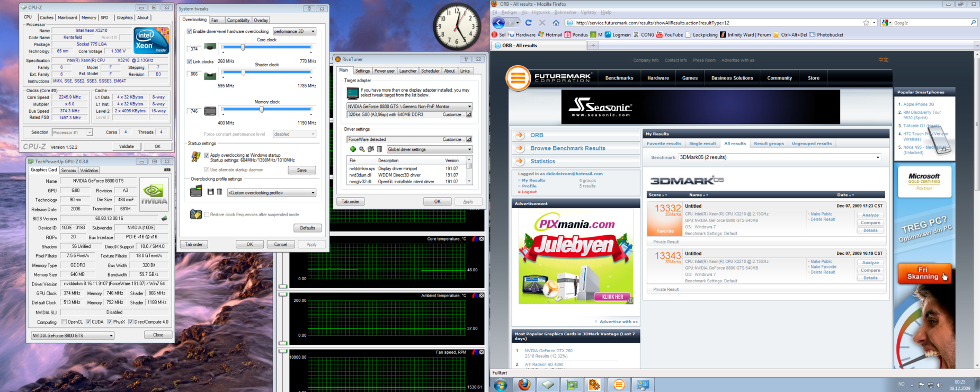Click the Memory clock slider handle
The width and height of the screenshot is (980, 392).
click(x=261, y=109)
